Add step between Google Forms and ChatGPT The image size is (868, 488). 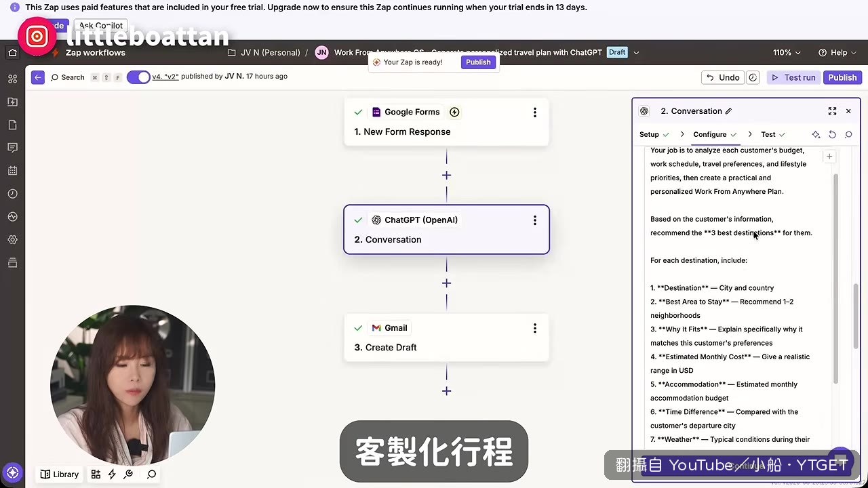(x=446, y=175)
